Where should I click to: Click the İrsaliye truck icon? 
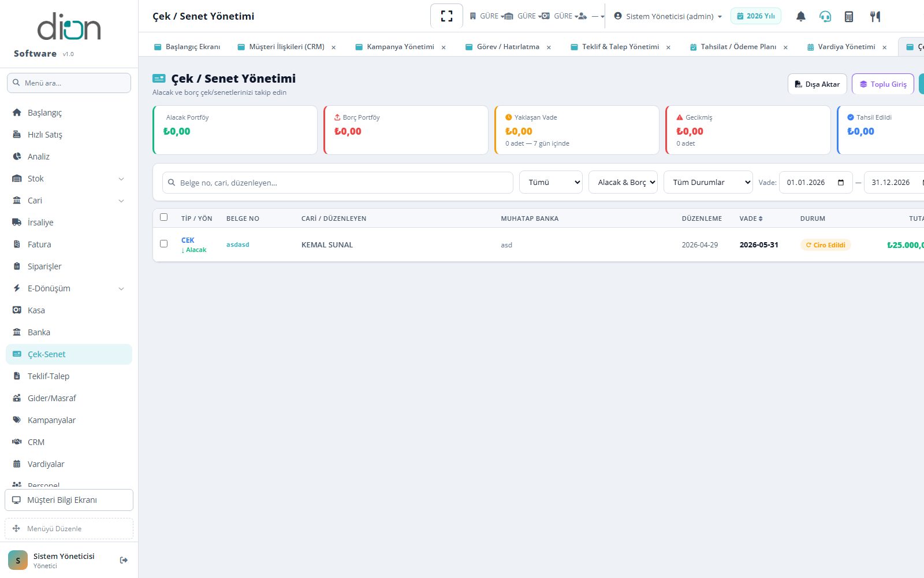[x=17, y=223]
